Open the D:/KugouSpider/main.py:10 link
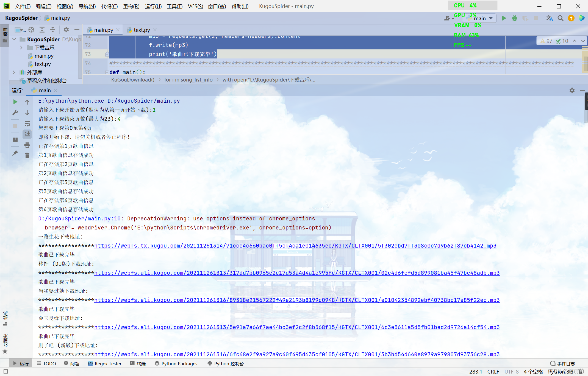The height and width of the screenshot is (376, 588). (x=79, y=218)
